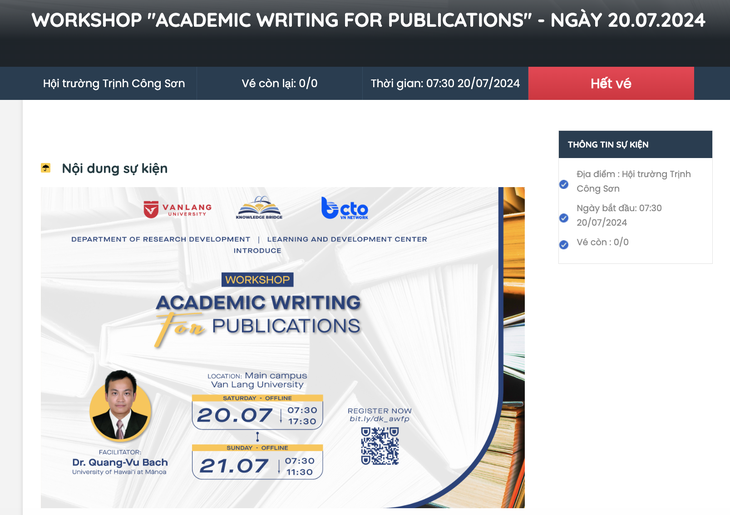Select the Hội trường Trịnh Công Sơn bar item
The height and width of the screenshot is (515, 730).
coord(114,83)
